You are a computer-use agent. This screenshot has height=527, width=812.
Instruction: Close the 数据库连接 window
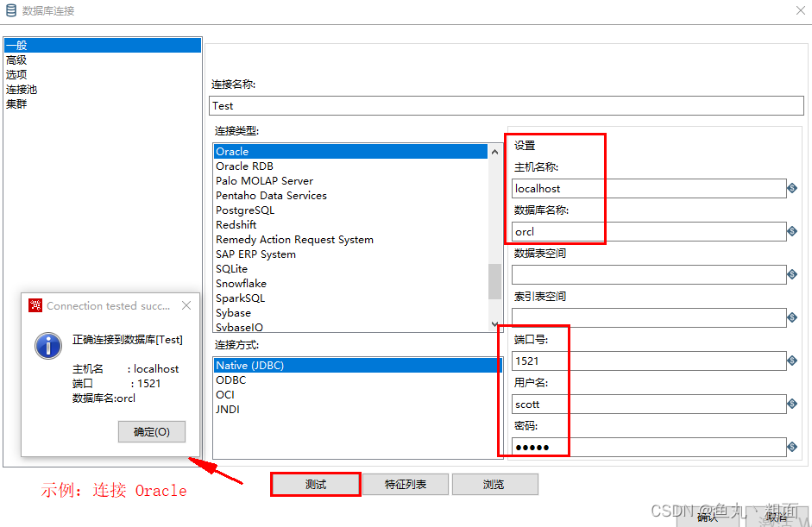801,10
